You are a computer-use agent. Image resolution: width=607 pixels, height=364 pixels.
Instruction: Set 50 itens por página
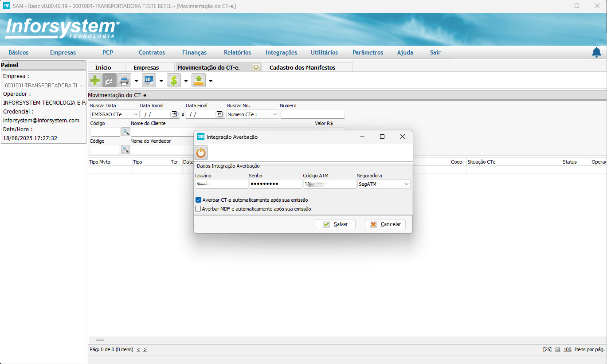point(558,349)
